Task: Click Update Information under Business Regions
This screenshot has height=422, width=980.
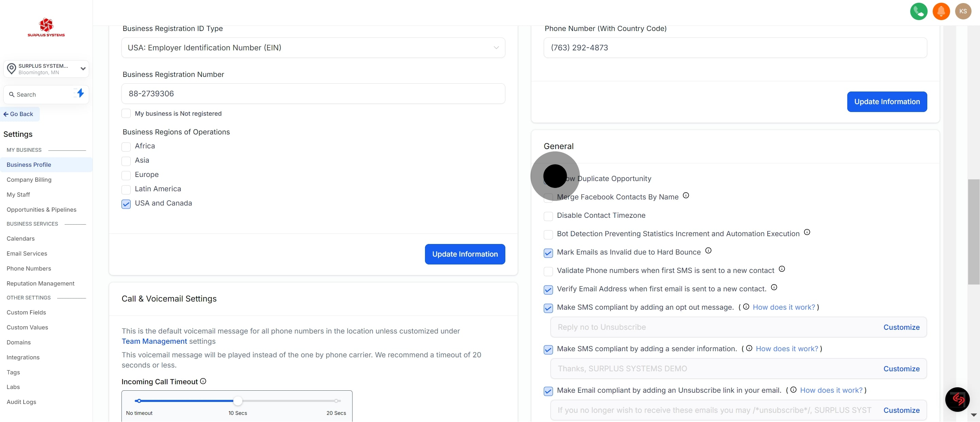Action: click(464, 254)
